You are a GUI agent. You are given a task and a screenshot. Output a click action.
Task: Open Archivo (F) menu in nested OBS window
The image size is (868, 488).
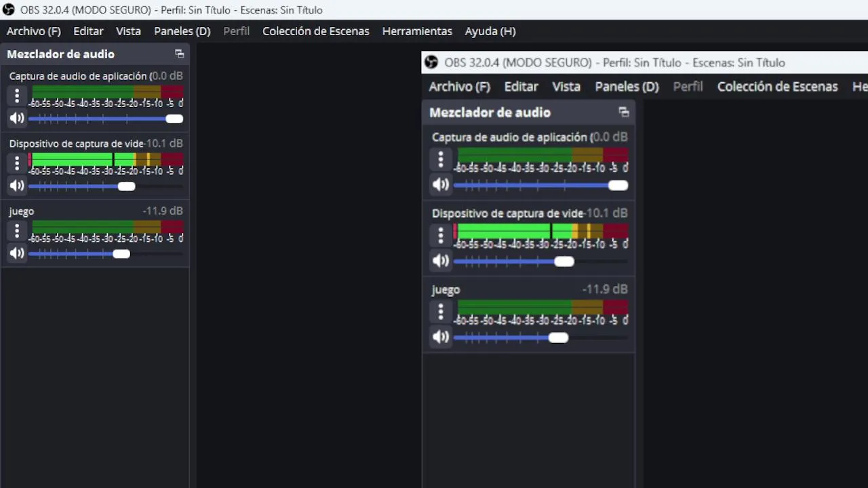pos(459,87)
